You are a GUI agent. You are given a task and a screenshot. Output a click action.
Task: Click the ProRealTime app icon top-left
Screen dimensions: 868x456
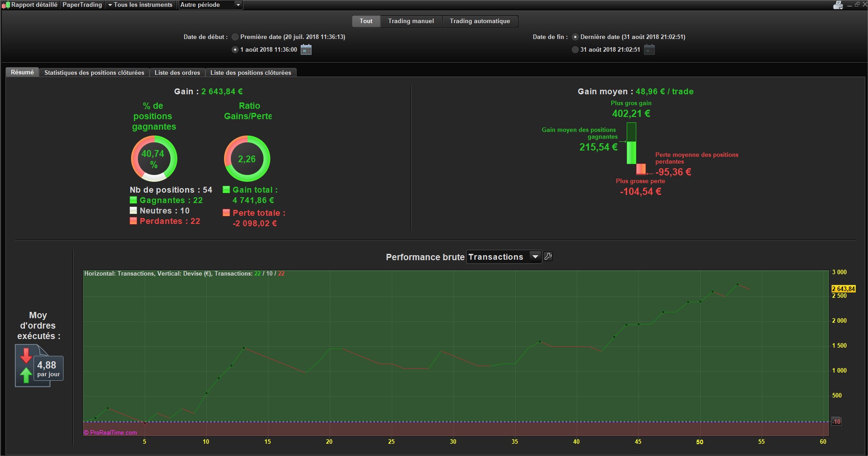tap(5, 5)
